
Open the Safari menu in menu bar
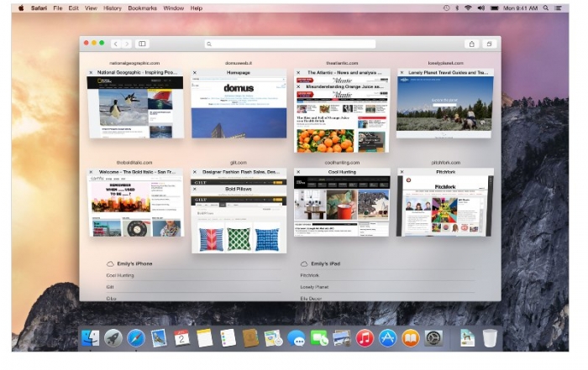39,8
